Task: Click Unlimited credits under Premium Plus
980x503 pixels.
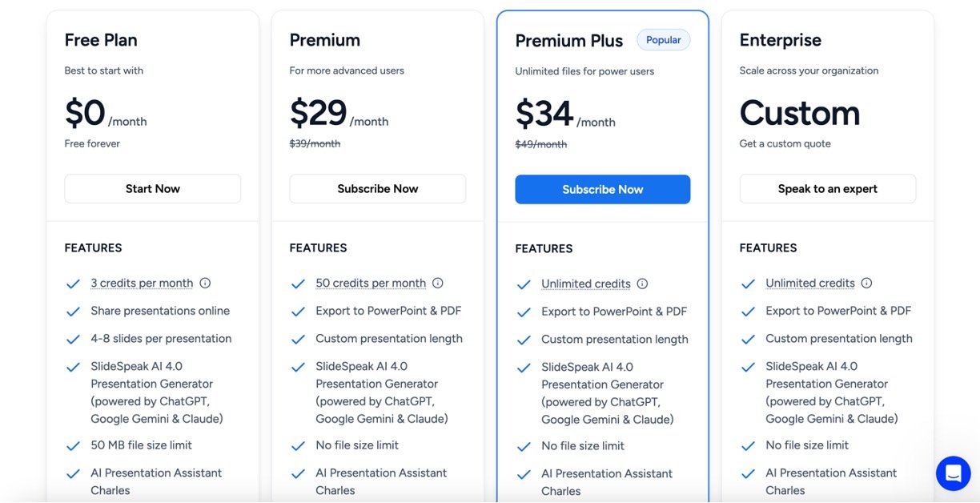Action: [x=586, y=284]
